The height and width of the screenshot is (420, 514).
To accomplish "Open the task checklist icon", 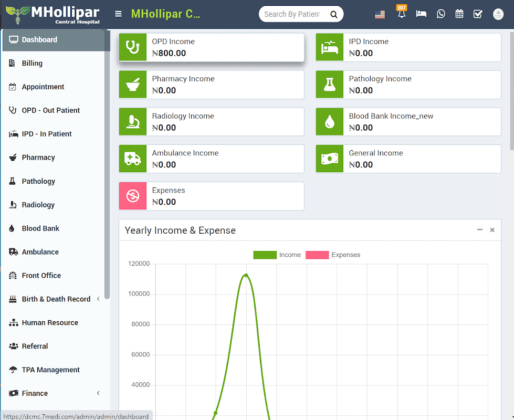I will coord(478,14).
